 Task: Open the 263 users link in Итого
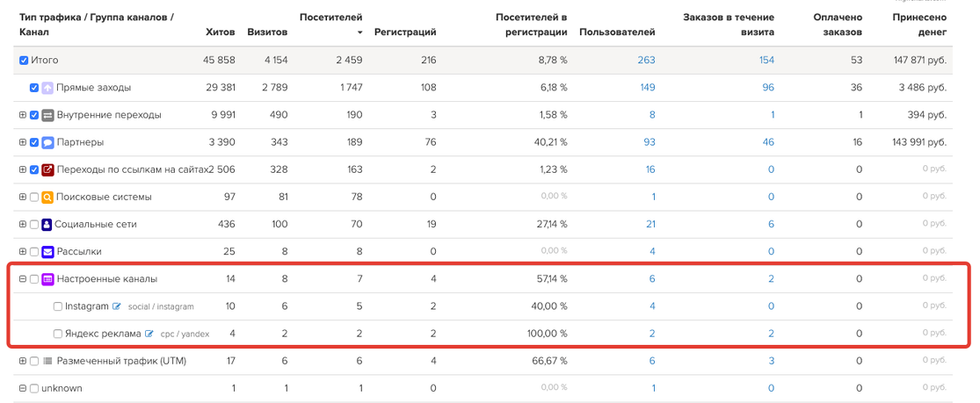pyautogui.click(x=646, y=60)
